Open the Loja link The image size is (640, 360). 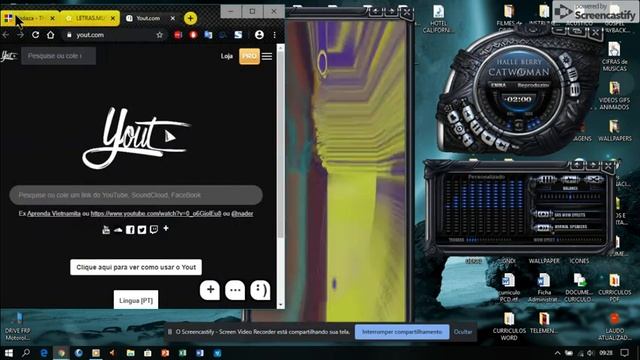(x=227, y=56)
